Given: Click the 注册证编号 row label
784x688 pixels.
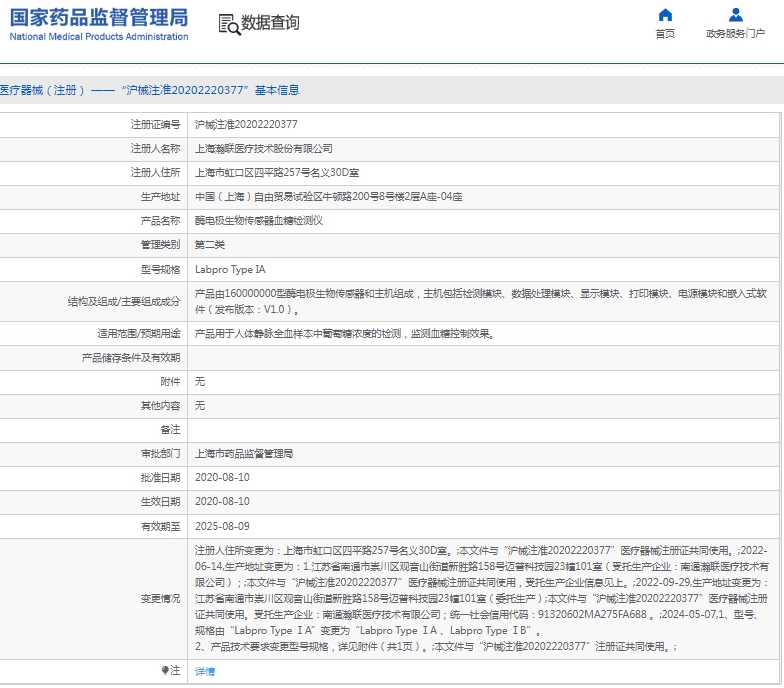Looking at the screenshot, I should pyautogui.click(x=156, y=124).
